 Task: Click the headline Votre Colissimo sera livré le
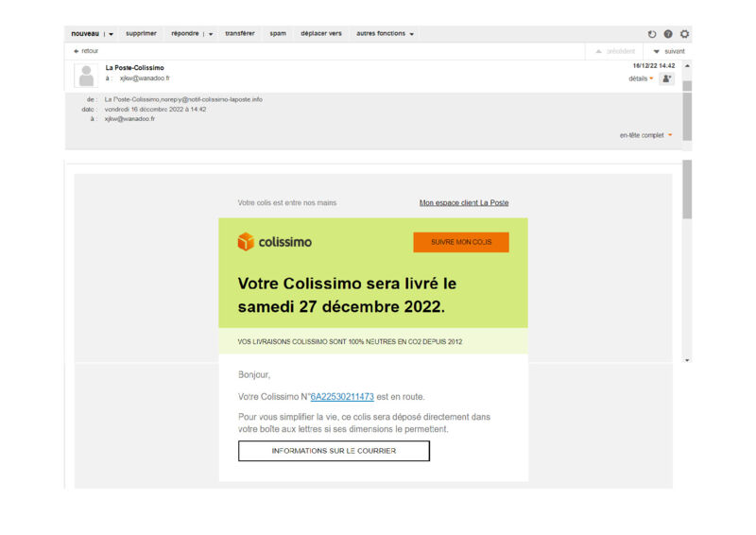coord(347,284)
